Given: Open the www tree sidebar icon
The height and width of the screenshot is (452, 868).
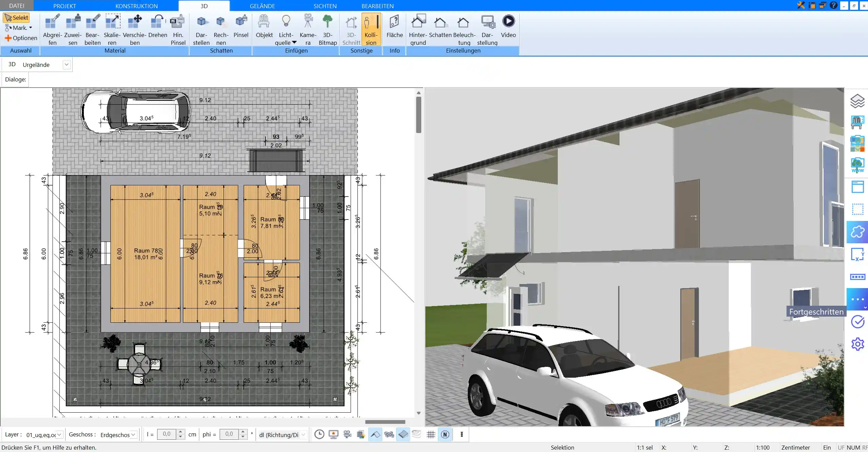Looking at the screenshot, I should 857,166.
